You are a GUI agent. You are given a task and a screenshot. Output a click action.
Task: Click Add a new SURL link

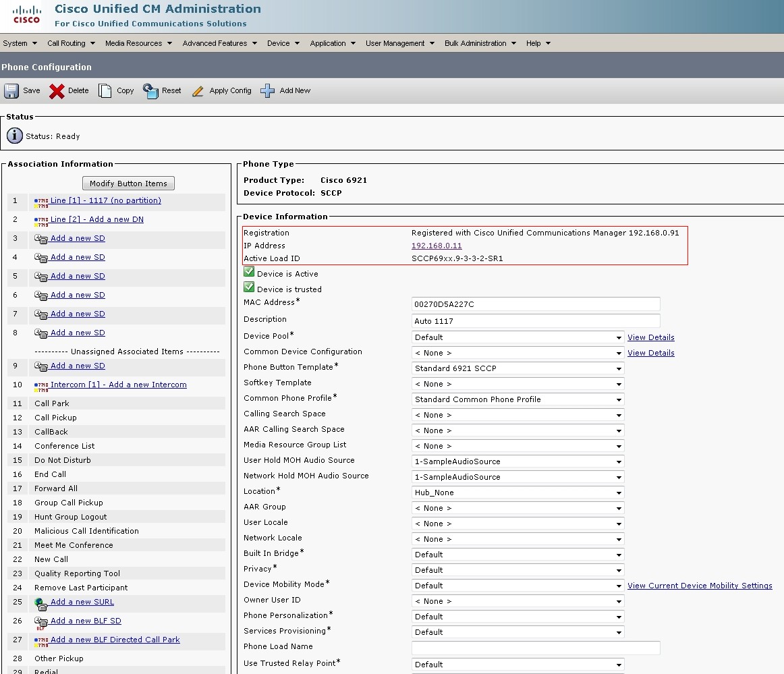82,602
